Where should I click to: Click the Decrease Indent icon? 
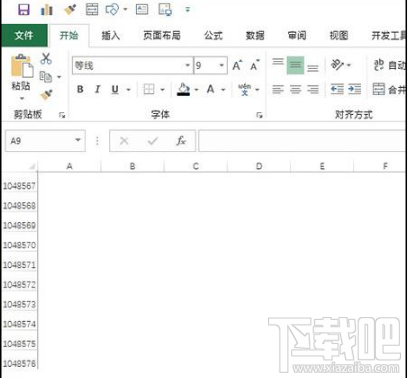[x=337, y=89]
